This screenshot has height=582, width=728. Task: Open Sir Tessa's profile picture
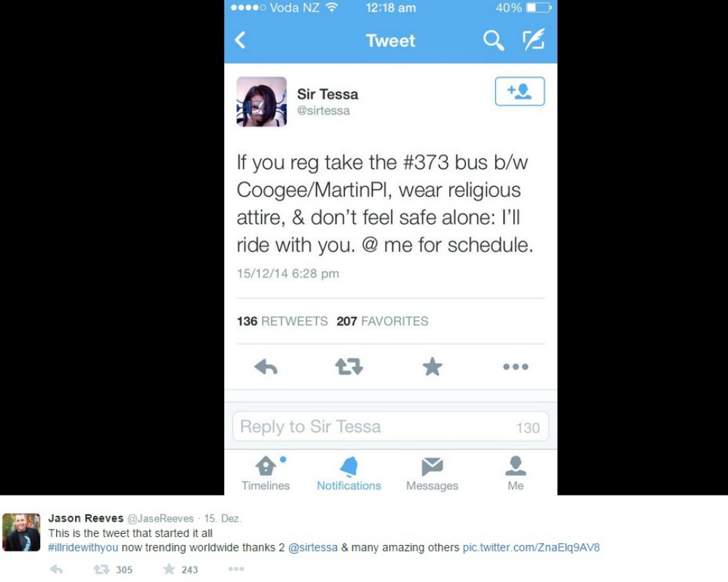(262, 102)
